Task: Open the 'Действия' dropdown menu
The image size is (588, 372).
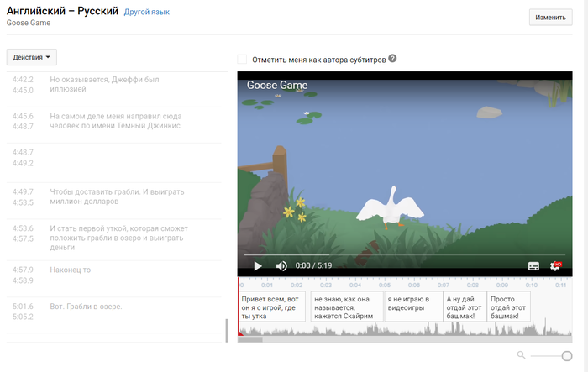Action: (x=32, y=57)
